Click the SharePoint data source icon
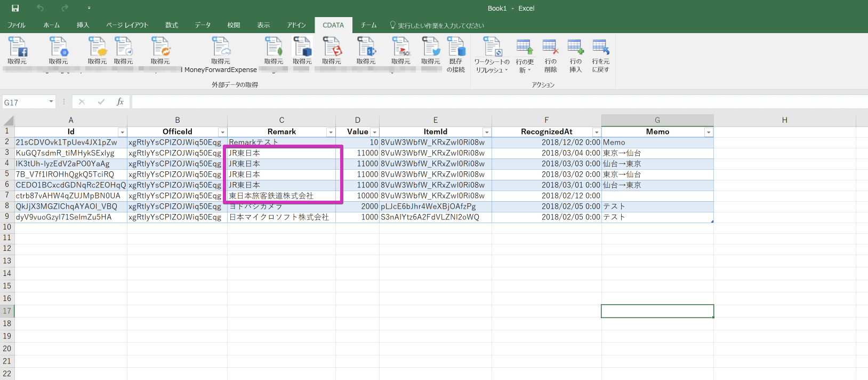Image resolution: width=868 pixels, height=380 pixels. 366,48
